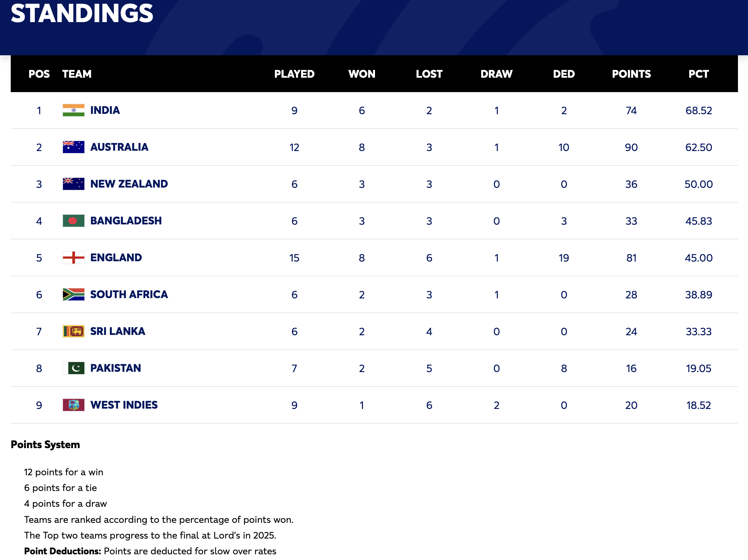Click England's 45.00 PCT value

[x=698, y=258]
